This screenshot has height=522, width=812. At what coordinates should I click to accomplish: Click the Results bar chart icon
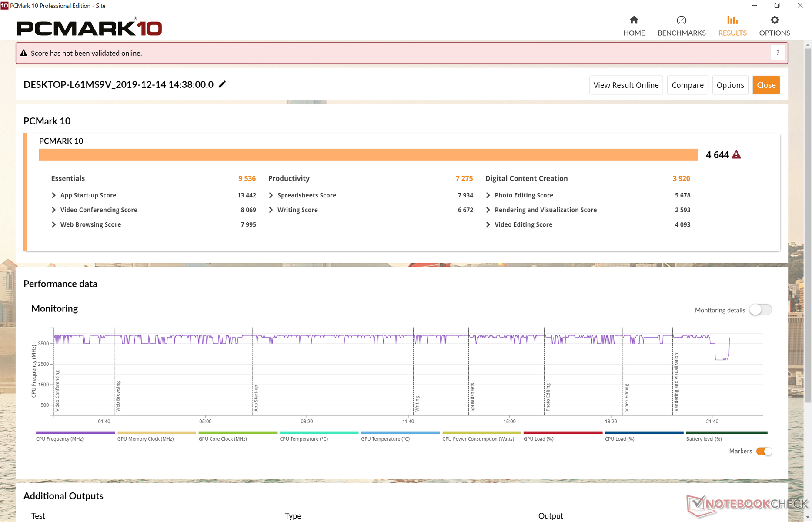[732, 20]
